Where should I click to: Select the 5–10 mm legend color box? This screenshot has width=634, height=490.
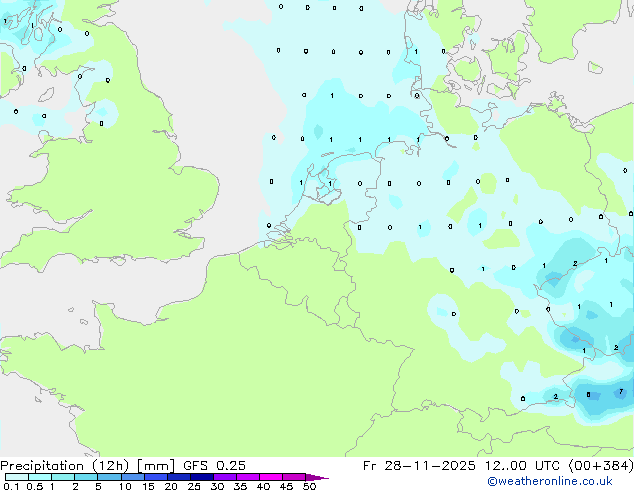110,477
